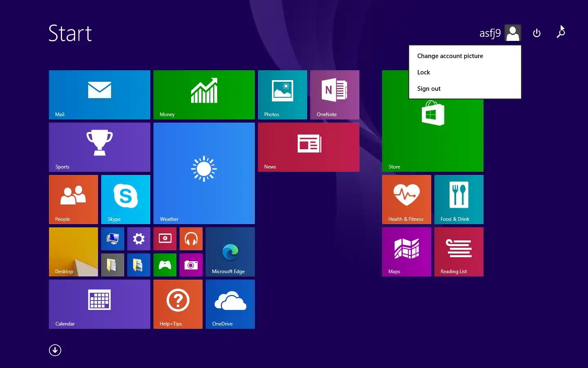Launch the Music headphones tile
The height and width of the screenshot is (368, 588).
point(191,239)
